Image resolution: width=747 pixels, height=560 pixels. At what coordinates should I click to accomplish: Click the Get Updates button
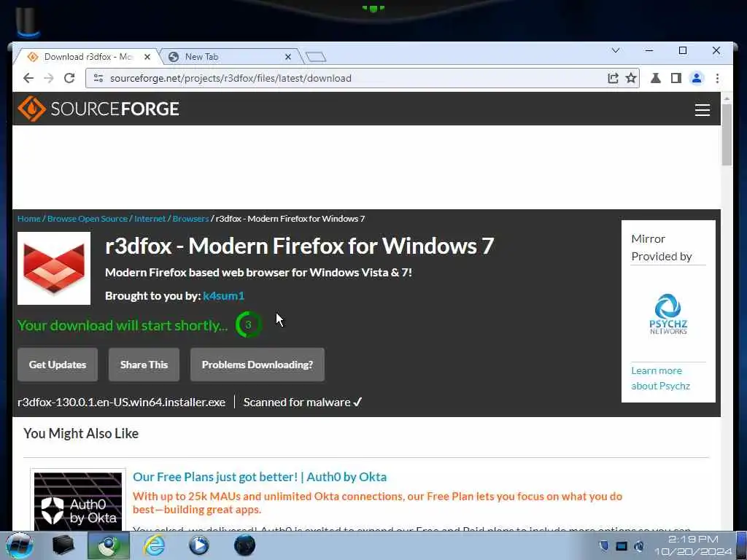[58, 365]
